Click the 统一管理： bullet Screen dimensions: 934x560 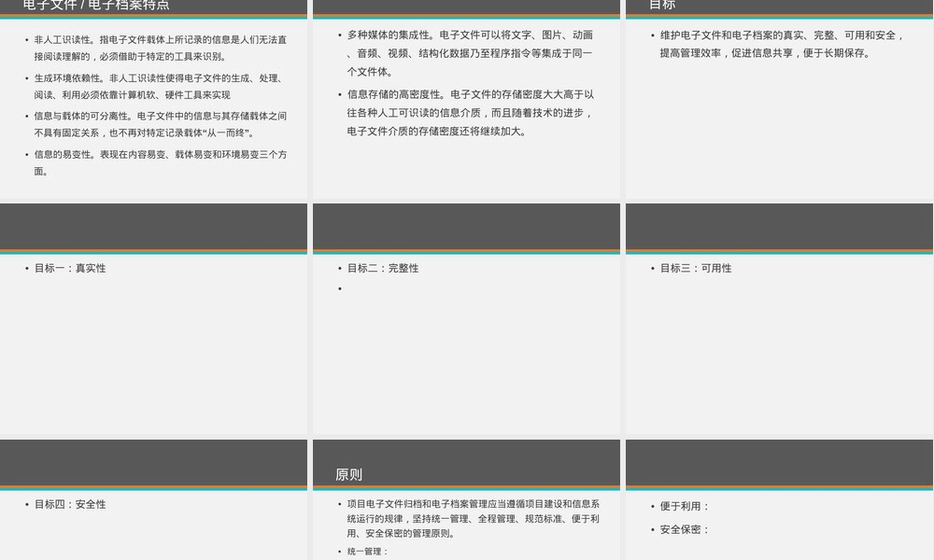[367, 552]
